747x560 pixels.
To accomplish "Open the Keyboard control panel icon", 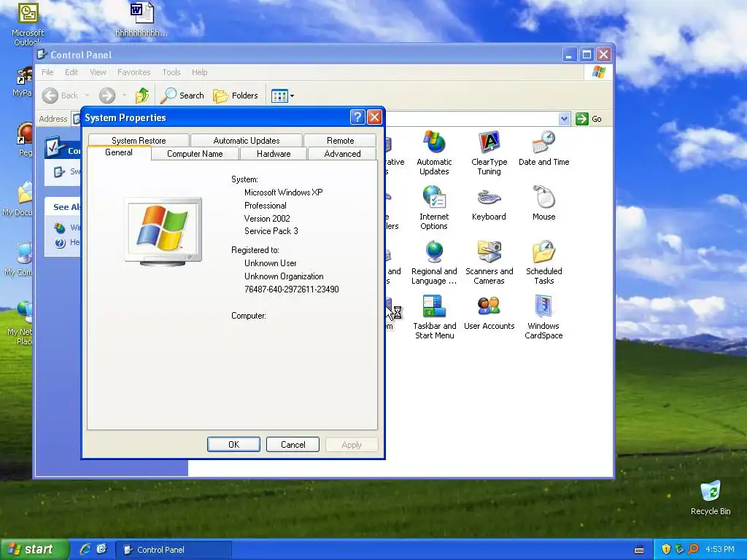I will (489, 203).
